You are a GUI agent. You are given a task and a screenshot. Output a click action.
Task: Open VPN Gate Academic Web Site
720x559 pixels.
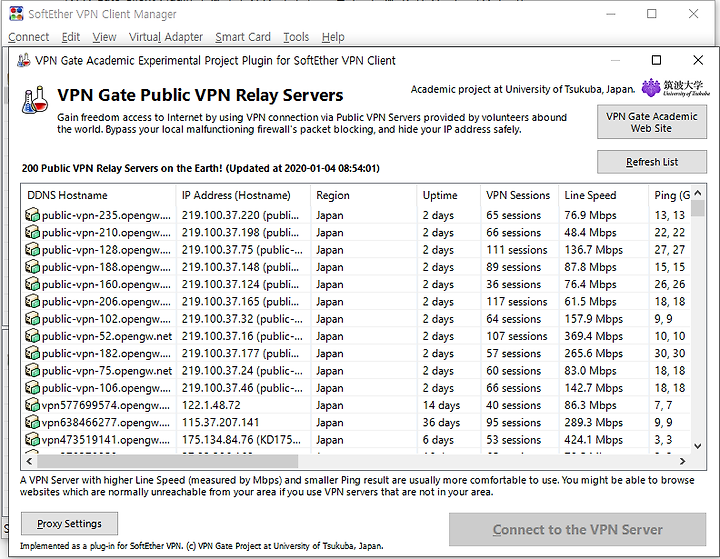tap(652, 122)
